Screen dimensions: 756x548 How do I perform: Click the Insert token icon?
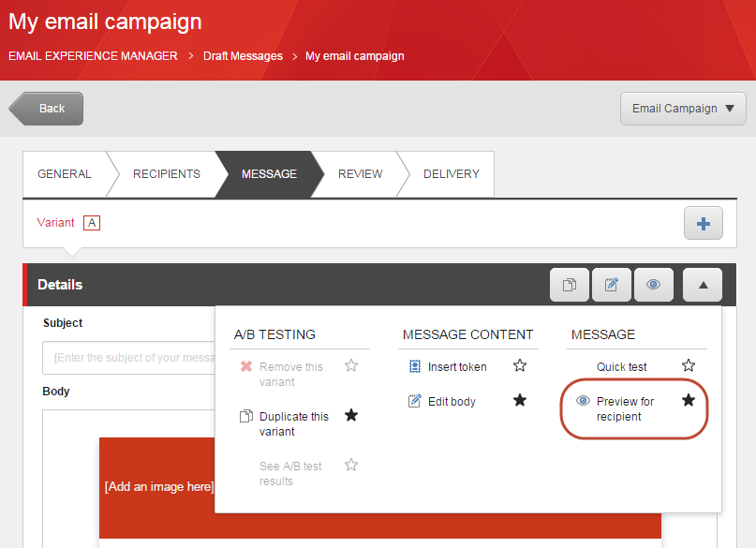point(415,367)
